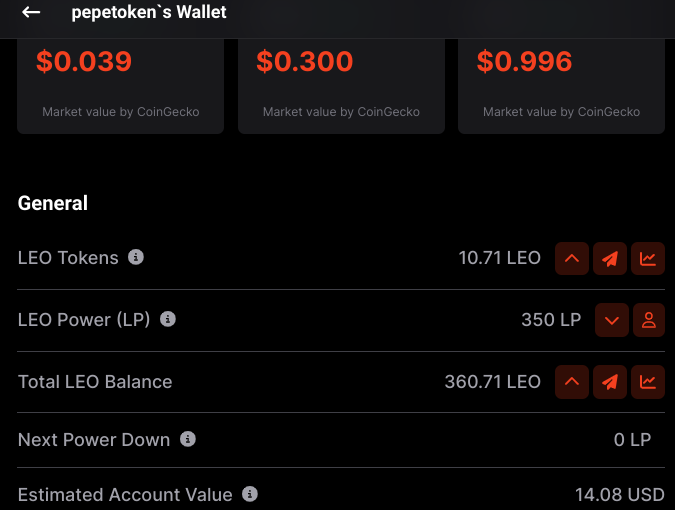The image size is (675, 510).
Task: View the Total LEO Balance chart icon
Action: pos(647,382)
